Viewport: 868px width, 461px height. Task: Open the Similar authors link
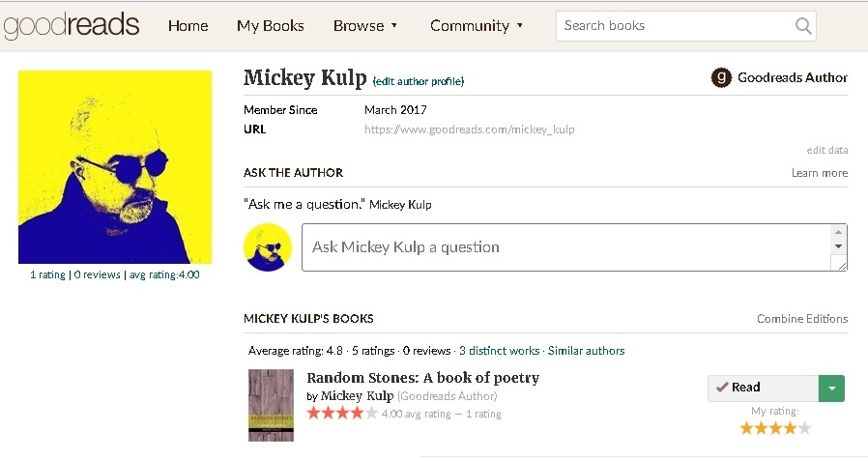586,351
